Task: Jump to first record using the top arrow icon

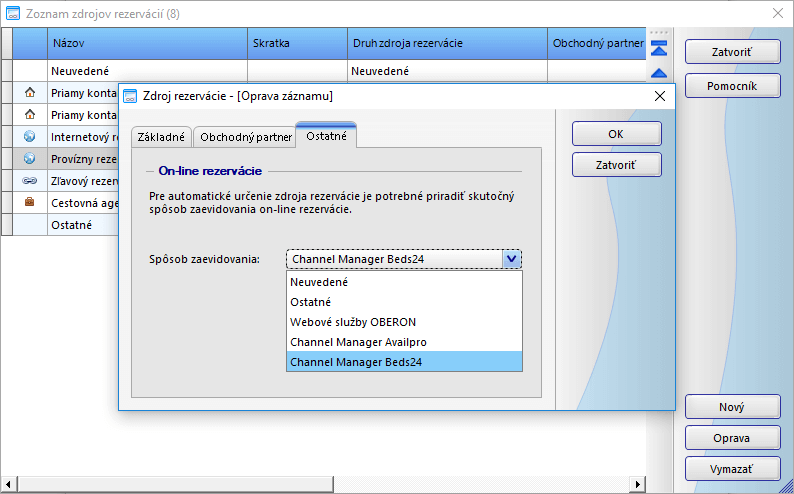Action: pyautogui.click(x=659, y=49)
